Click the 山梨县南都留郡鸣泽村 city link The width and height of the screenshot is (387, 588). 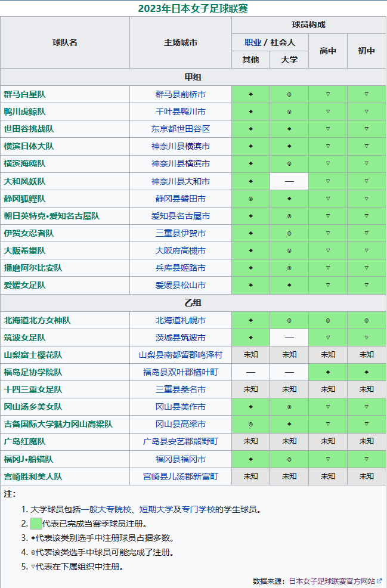pos(180,355)
